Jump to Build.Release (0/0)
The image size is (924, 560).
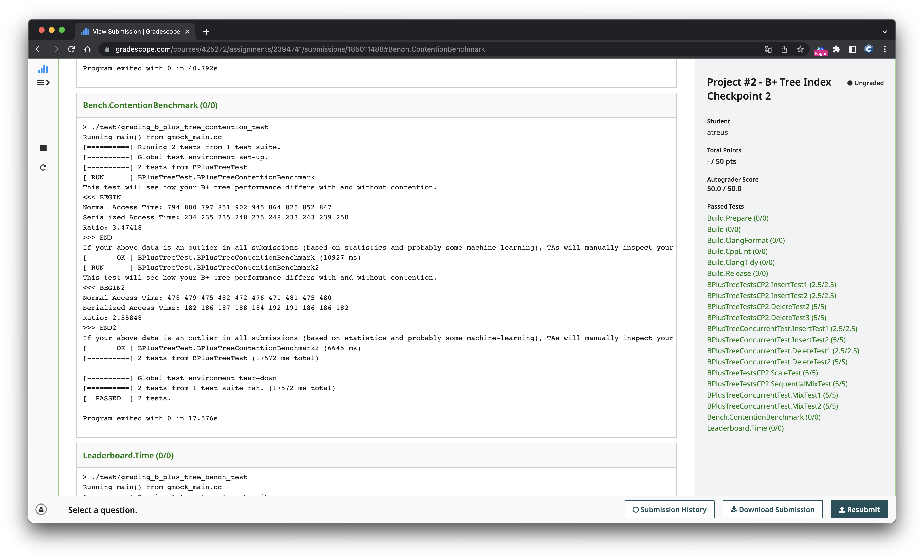pyautogui.click(x=737, y=273)
